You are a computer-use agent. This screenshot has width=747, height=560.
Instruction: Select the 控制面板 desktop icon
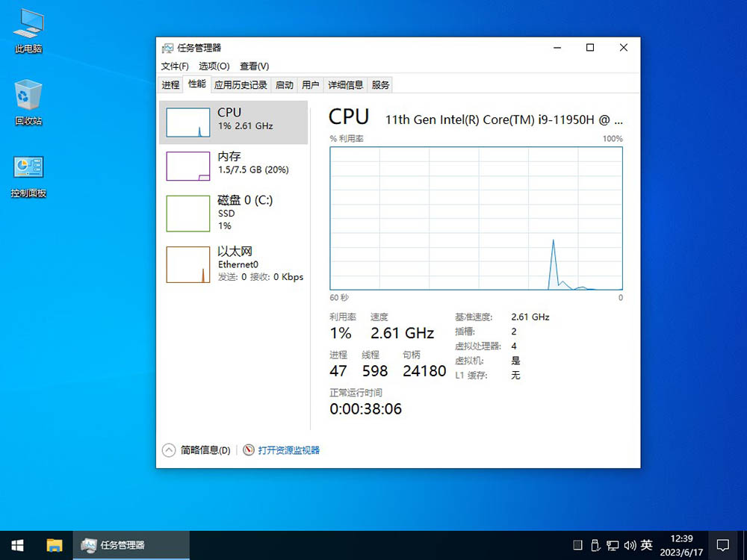[28, 176]
